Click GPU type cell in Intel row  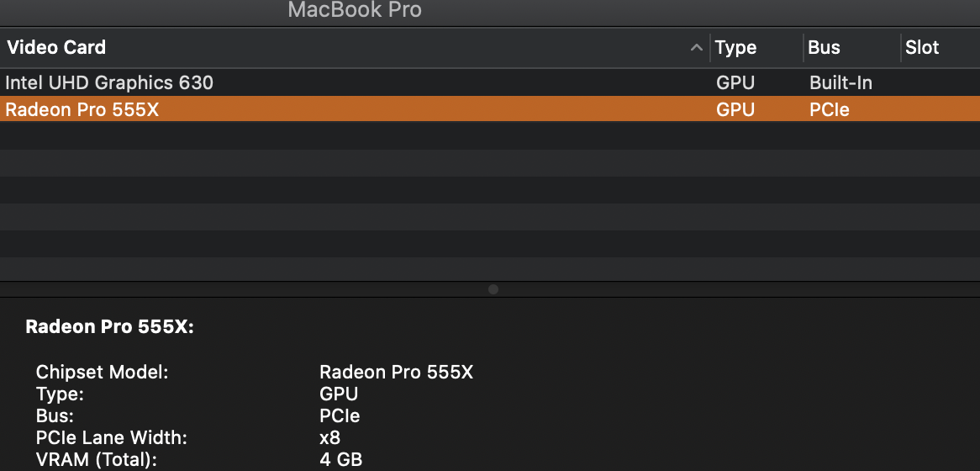coord(735,82)
